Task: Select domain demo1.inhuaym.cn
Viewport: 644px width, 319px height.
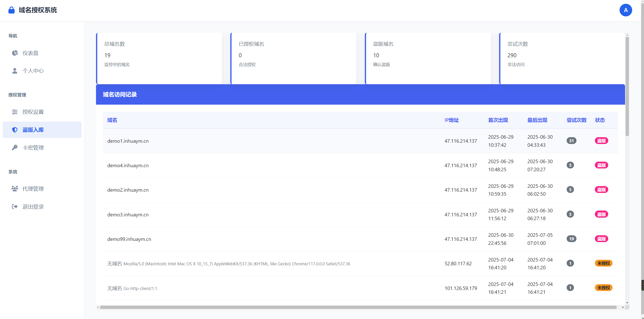Action: [x=128, y=141]
